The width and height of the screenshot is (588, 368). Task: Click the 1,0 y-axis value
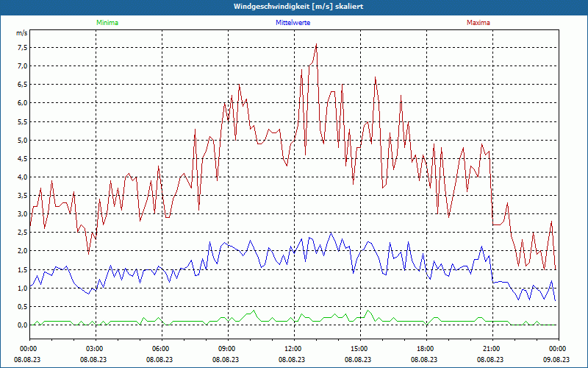point(22,288)
